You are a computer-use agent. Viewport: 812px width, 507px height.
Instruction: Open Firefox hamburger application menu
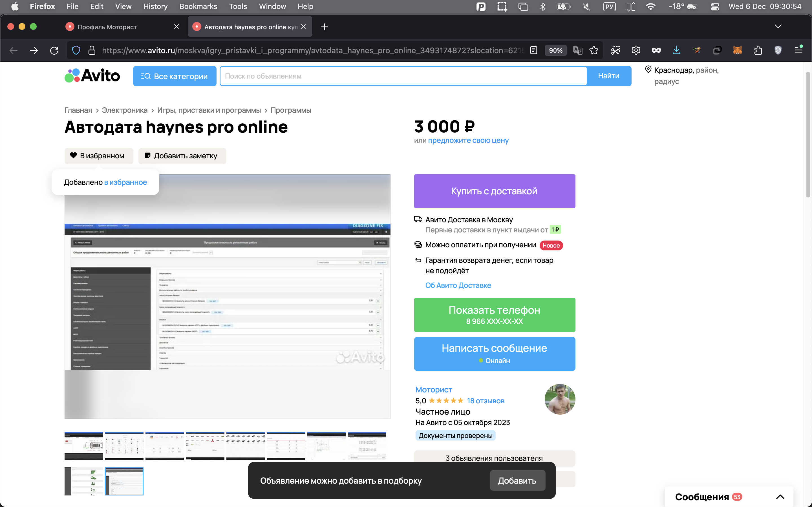[798, 50]
